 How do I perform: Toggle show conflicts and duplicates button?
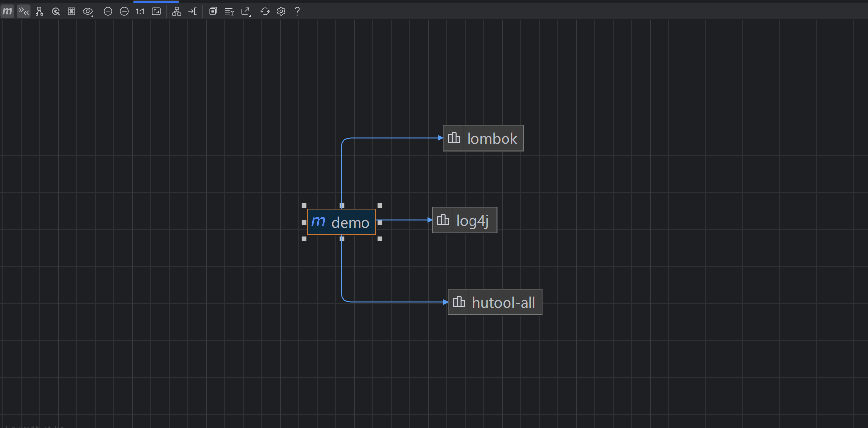coord(24,11)
